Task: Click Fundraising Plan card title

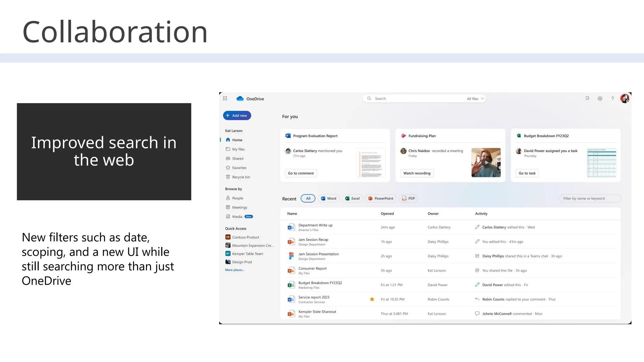Action: click(422, 136)
